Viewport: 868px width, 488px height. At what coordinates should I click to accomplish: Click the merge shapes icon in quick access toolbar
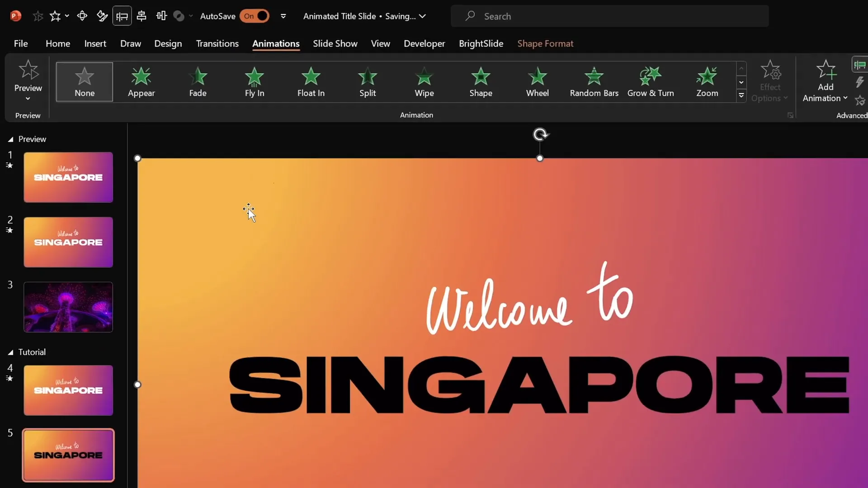coord(179,16)
